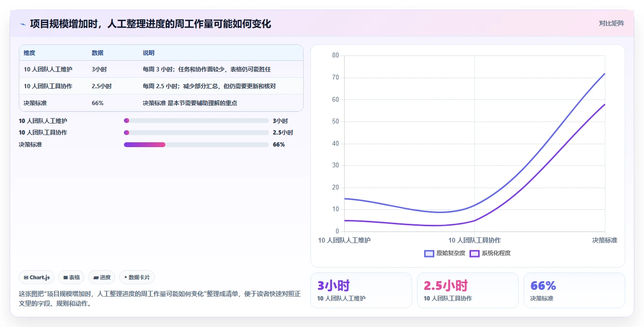
Task: Click the 66% stat card
Action: [x=574, y=290]
